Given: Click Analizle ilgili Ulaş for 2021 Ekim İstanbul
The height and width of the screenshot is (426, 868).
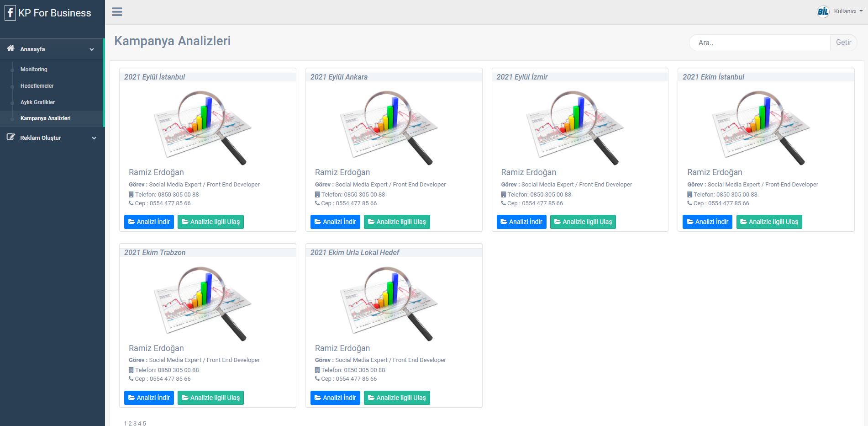Looking at the screenshot, I should 769,222.
